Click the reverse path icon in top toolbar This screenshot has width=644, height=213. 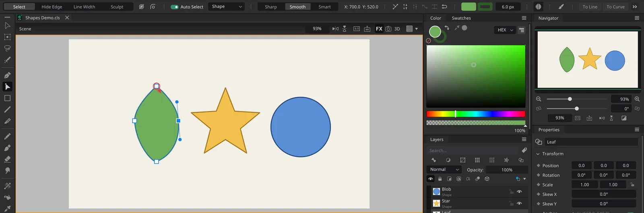pyautogui.click(x=444, y=7)
